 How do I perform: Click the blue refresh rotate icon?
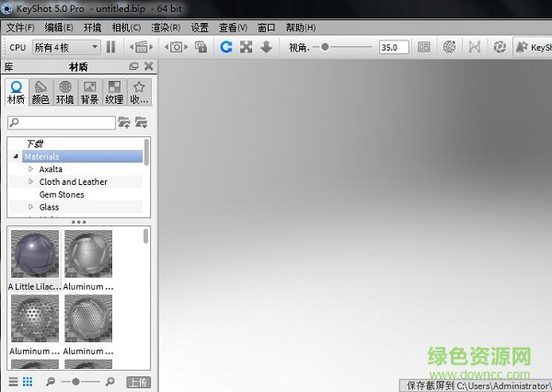coord(226,47)
